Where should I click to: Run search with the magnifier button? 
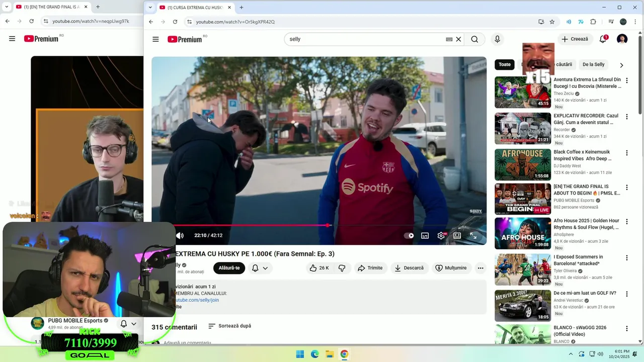(x=474, y=39)
